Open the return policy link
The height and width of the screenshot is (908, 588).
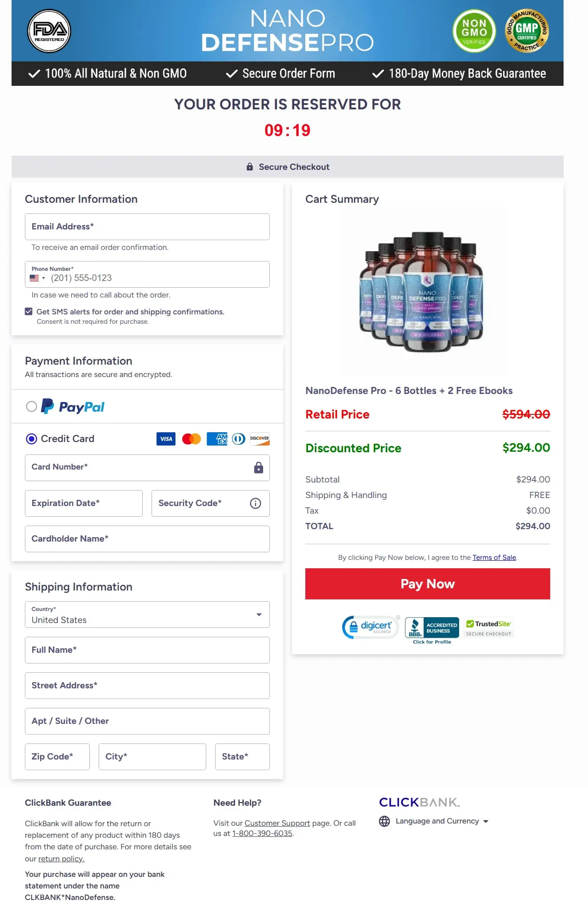tap(61, 859)
